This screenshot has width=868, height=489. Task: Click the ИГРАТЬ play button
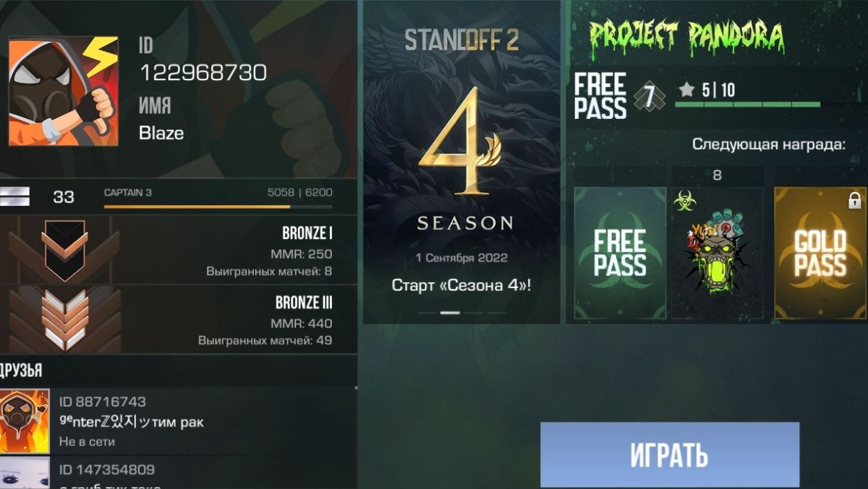point(669,455)
